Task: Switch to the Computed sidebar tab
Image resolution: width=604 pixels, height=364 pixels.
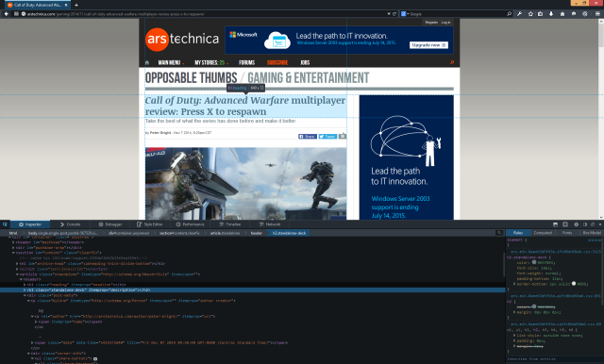Action: [543, 233]
